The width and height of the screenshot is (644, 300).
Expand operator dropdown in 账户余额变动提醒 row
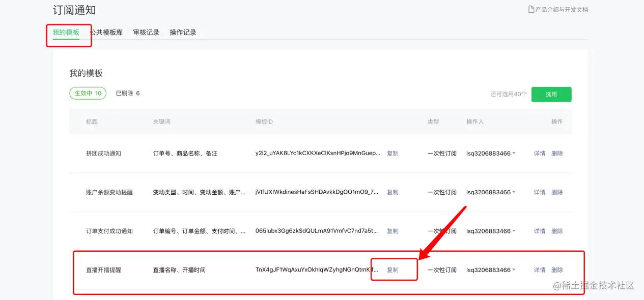click(514, 192)
